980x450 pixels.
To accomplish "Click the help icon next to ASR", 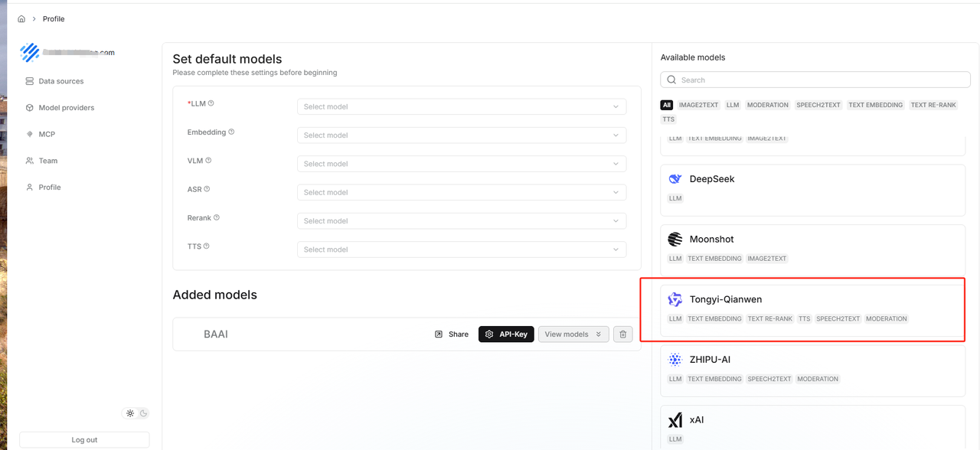I will pos(207,189).
